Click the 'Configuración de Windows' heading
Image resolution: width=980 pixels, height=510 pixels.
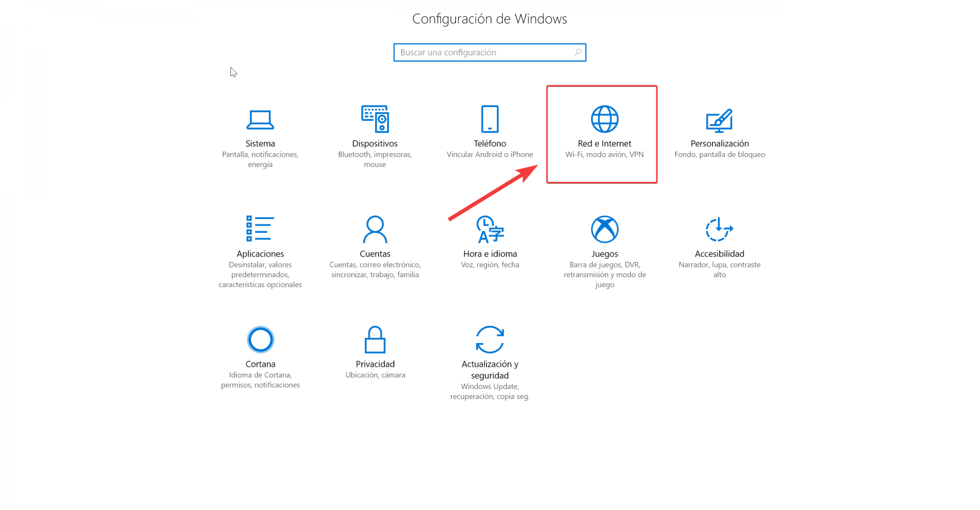point(489,19)
